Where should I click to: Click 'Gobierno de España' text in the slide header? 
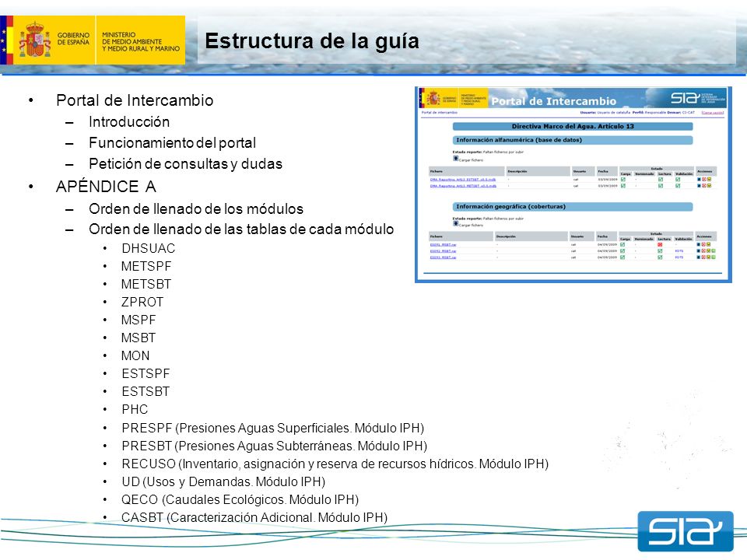pos(73,39)
